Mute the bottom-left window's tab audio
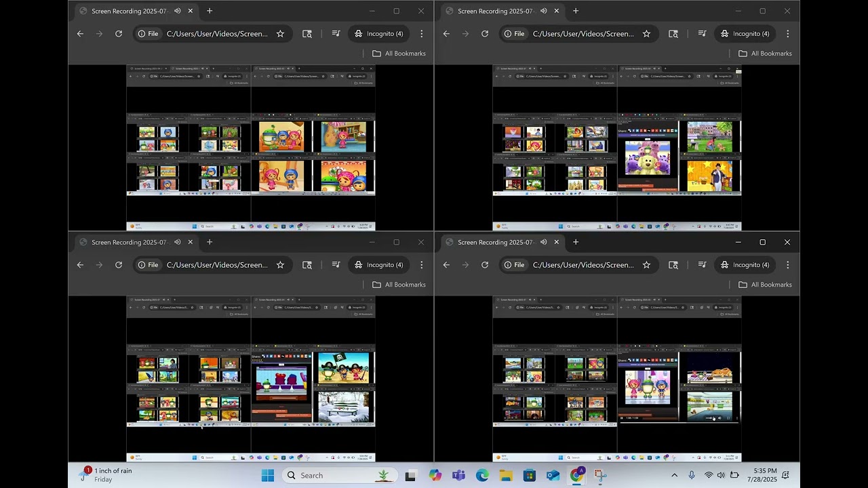 [177, 242]
